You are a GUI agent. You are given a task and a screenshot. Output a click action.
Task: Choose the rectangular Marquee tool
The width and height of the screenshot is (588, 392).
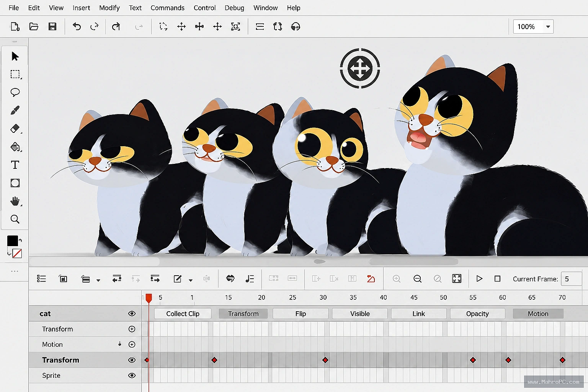(x=15, y=74)
